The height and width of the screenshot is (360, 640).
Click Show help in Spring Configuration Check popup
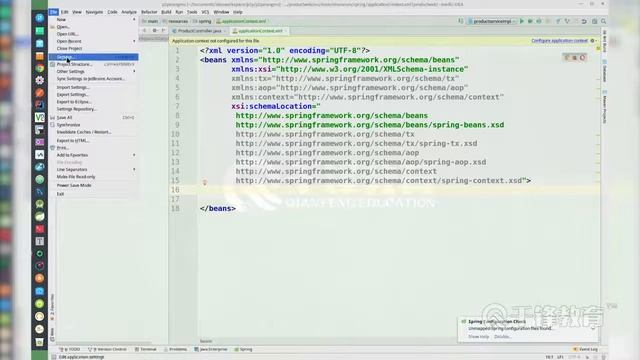[x=478, y=337]
